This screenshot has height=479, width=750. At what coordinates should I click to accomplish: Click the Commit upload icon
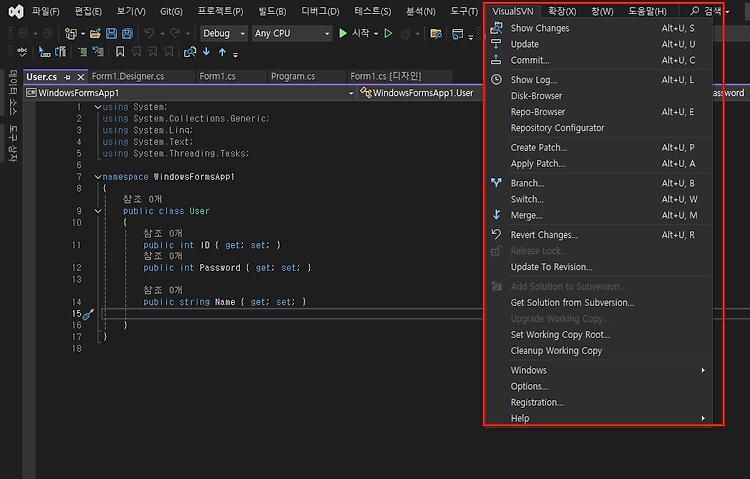[496, 60]
